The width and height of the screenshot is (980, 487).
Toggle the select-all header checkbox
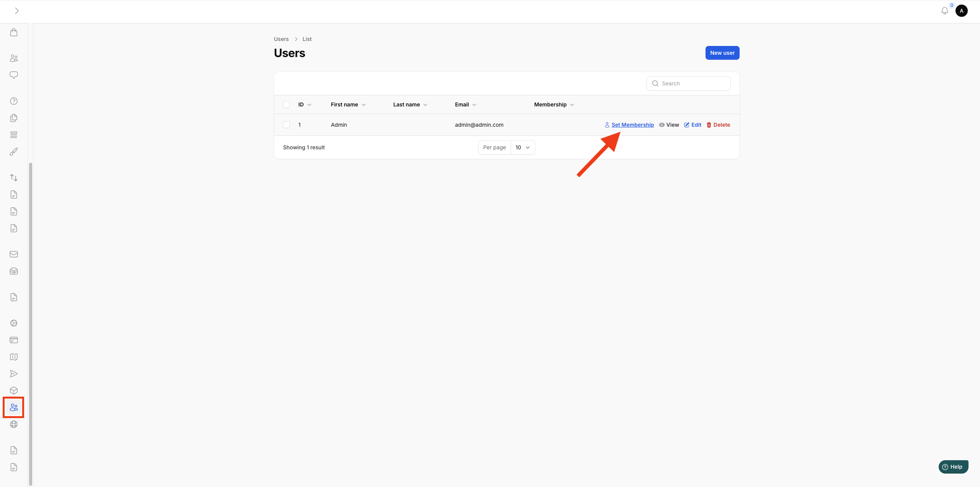click(286, 105)
